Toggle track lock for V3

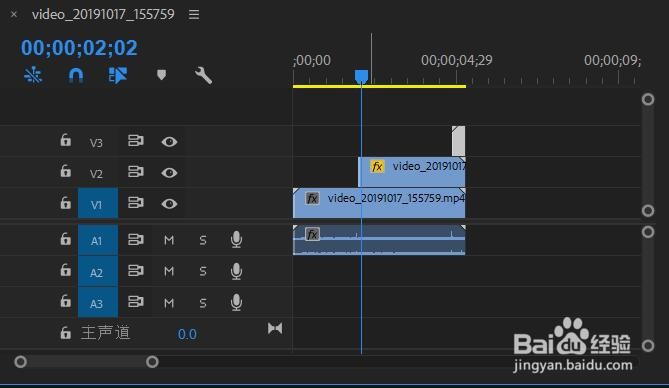coord(65,140)
